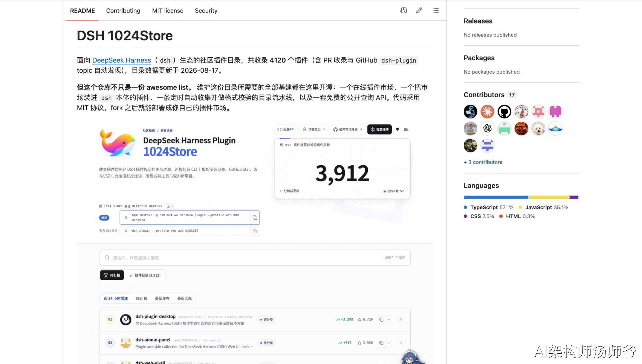
Task: Open the Contributors heading link
Action: (x=484, y=95)
